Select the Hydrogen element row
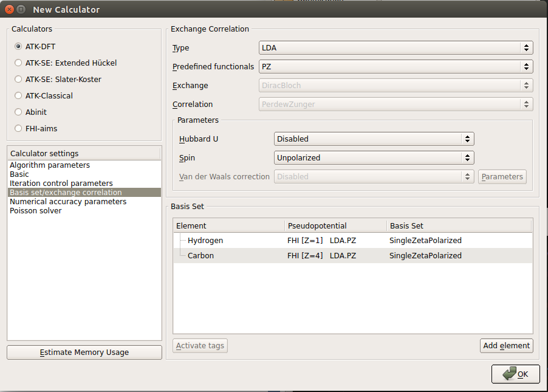The width and height of the screenshot is (548, 392). point(353,241)
